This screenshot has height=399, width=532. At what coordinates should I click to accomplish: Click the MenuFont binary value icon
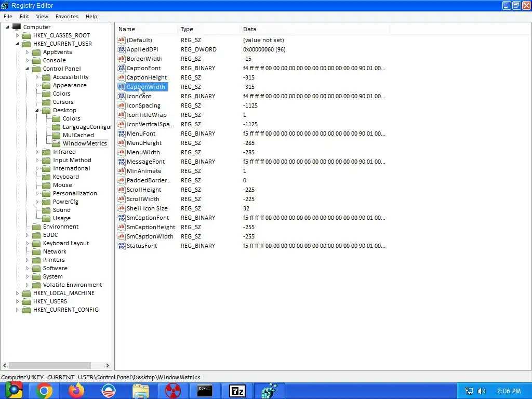point(122,134)
